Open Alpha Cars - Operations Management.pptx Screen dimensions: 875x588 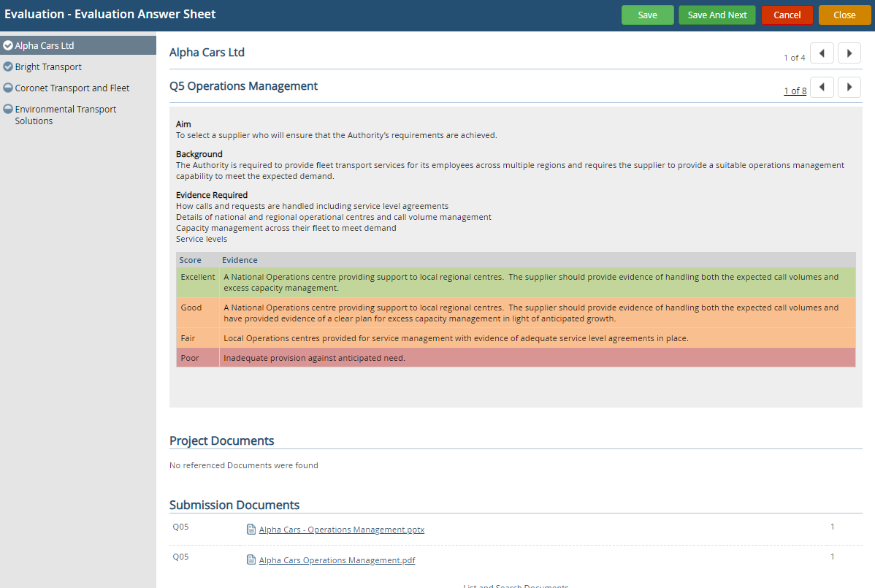[x=341, y=529]
